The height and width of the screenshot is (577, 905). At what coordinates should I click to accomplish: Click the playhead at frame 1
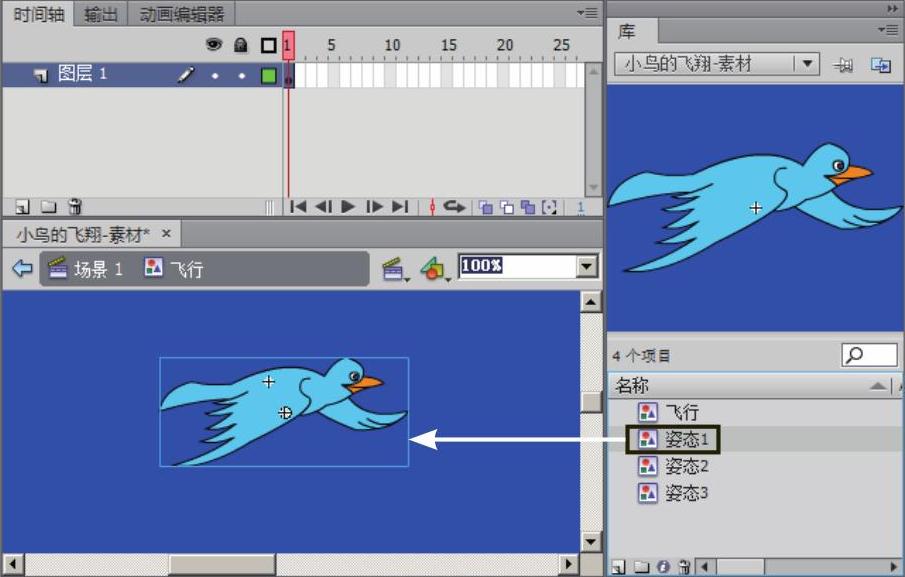click(288, 46)
